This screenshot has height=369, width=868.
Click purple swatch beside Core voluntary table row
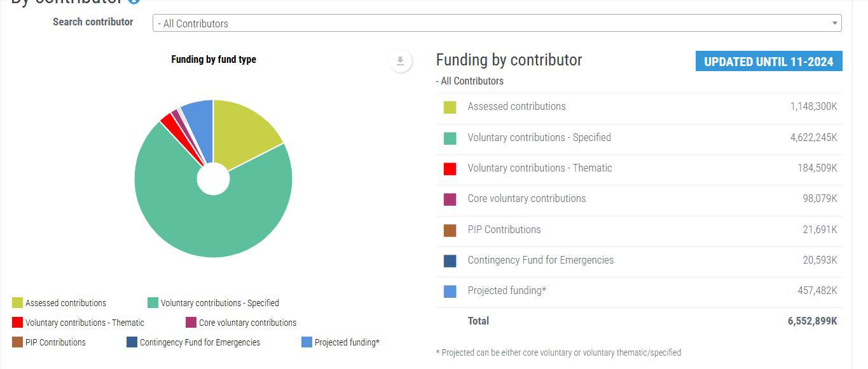coord(450,199)
